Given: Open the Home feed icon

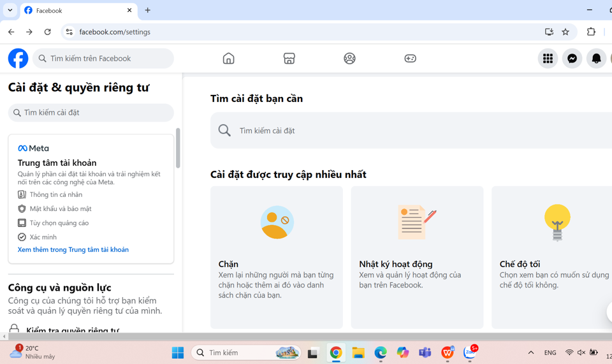Looking at the screenshot, I should pos(228,59).
